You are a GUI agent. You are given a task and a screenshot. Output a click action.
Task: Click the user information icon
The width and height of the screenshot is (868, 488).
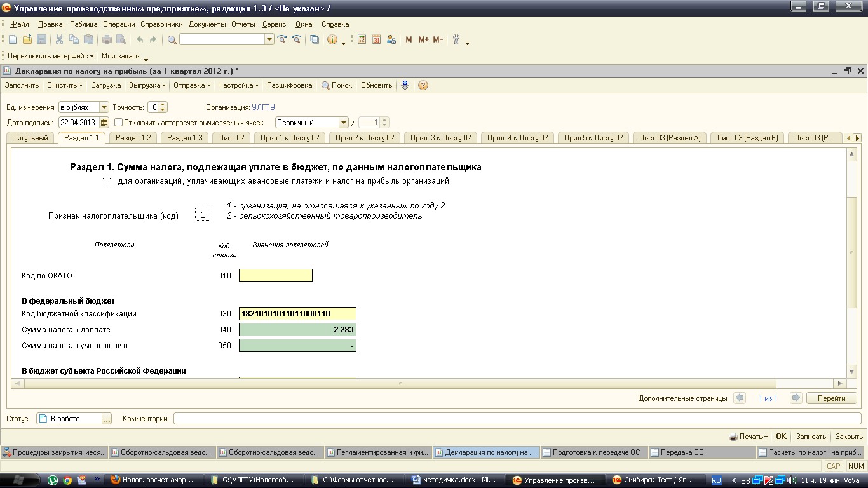point(391,39)
